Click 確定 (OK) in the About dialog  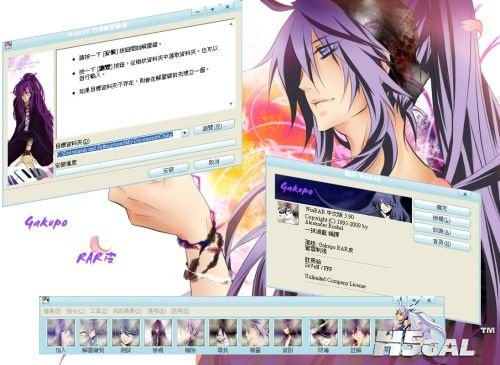click(x=442, y=208)
